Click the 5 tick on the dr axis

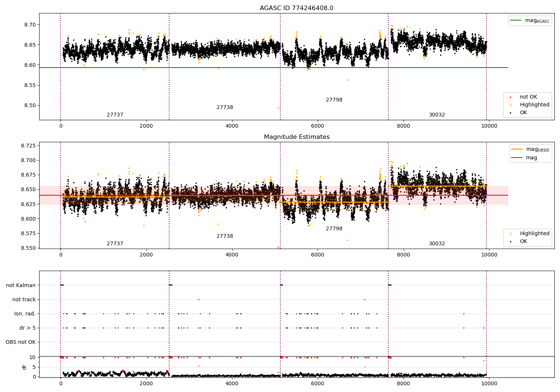coord(34,367)
